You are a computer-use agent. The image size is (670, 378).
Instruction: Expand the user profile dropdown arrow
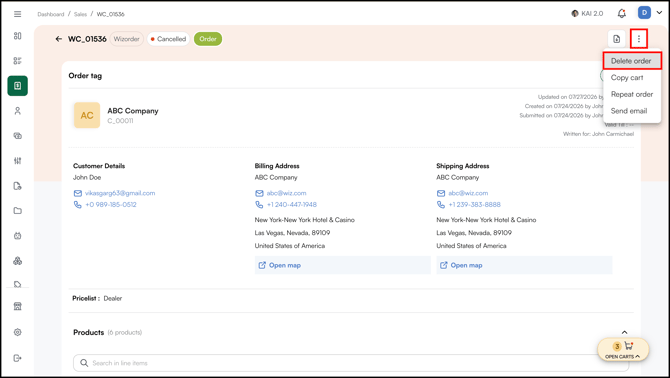coord(659,13)
